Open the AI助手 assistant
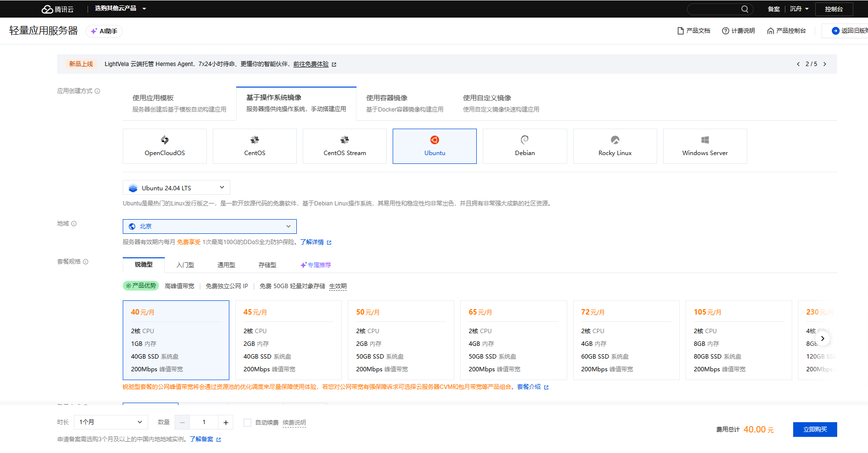The height and width of the screenshot is (453, 868). click(x=104, y=31)
